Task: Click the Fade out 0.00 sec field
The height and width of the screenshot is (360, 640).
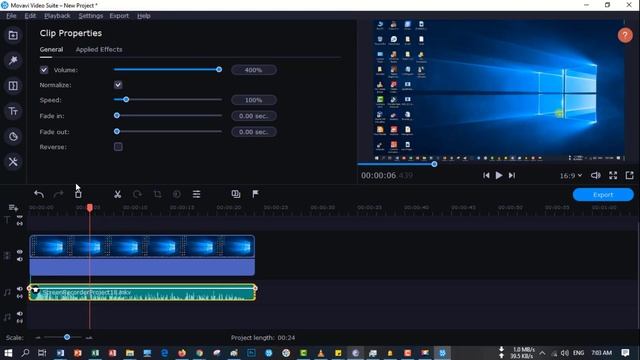Action: [253, 132]
